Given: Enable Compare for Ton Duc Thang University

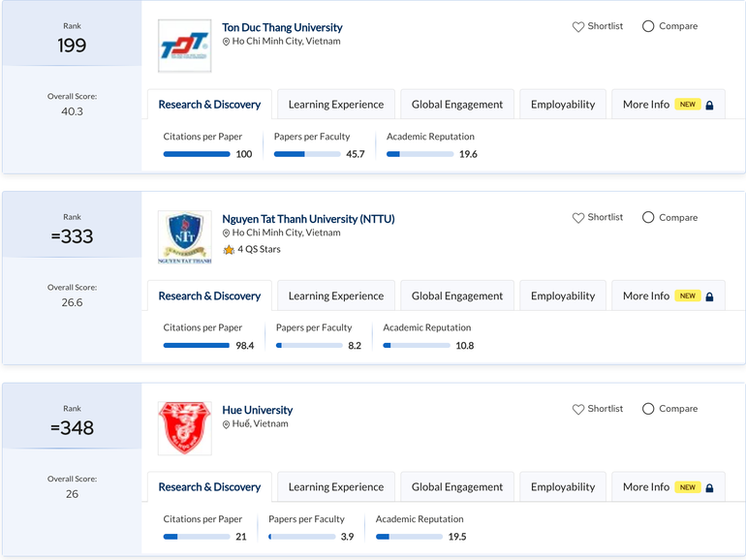Looking at the screenshot, I should coord(648,26).
